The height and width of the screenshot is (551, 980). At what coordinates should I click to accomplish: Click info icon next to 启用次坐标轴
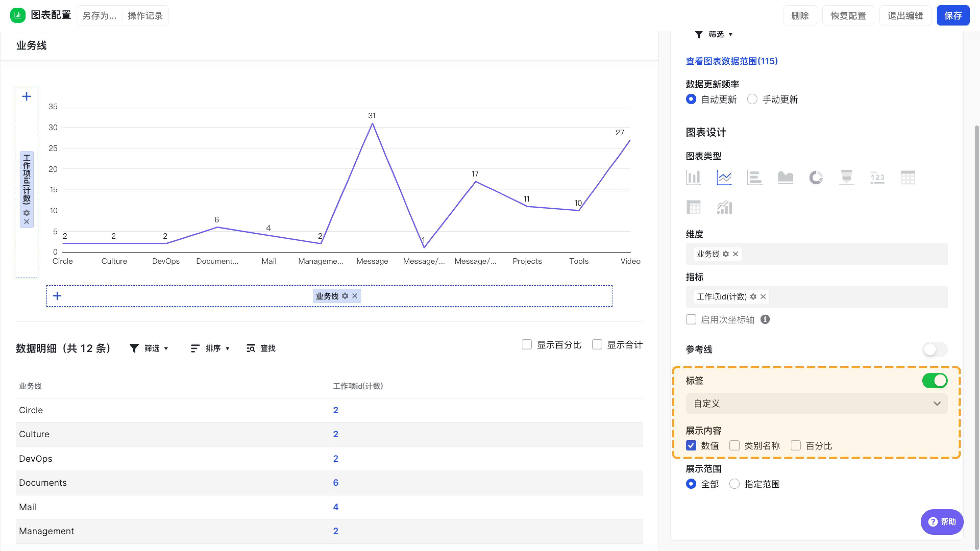pyautogui.click(x=765, y=319)
